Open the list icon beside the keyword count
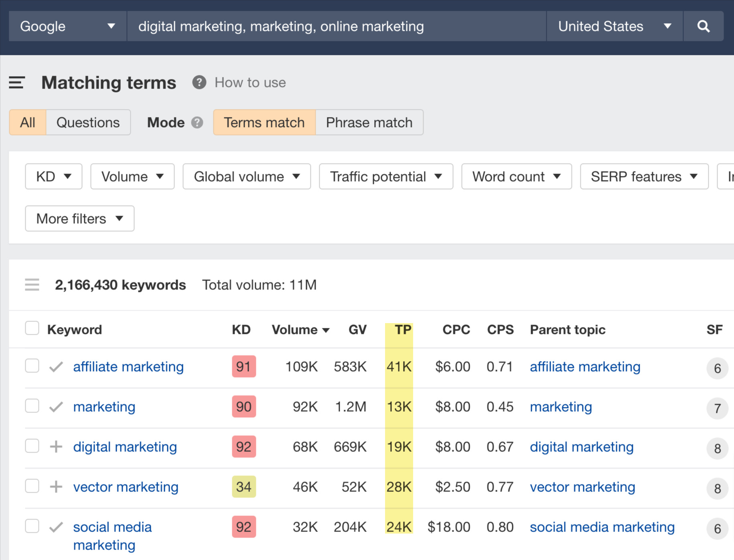Image resolution: width=734 pixels, height=560 pixels. click(x=32, y=285)
